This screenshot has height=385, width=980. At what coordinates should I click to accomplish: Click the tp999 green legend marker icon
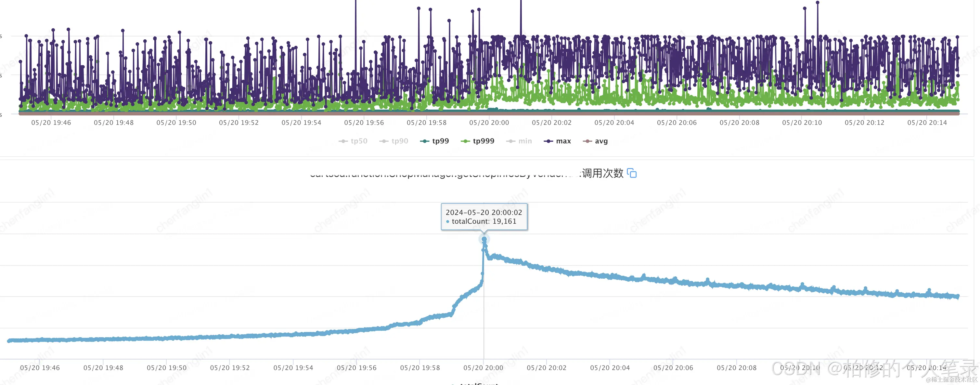tap(465, 141)
